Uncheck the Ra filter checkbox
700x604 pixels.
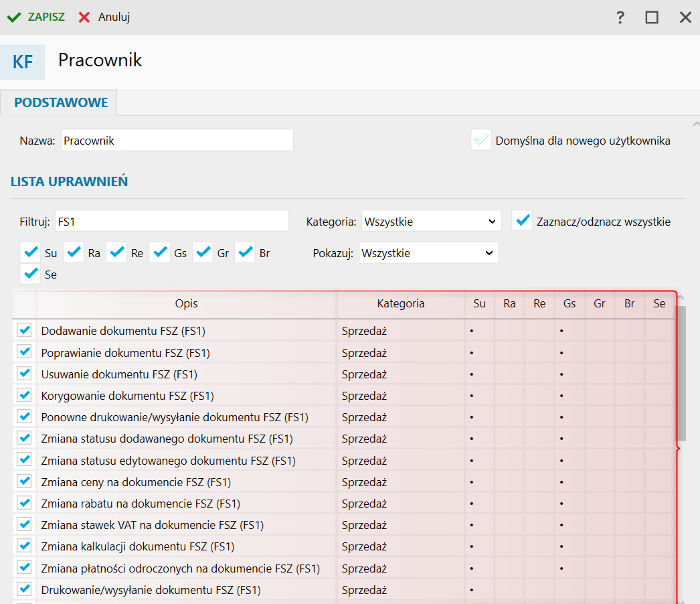coord(74,252)
